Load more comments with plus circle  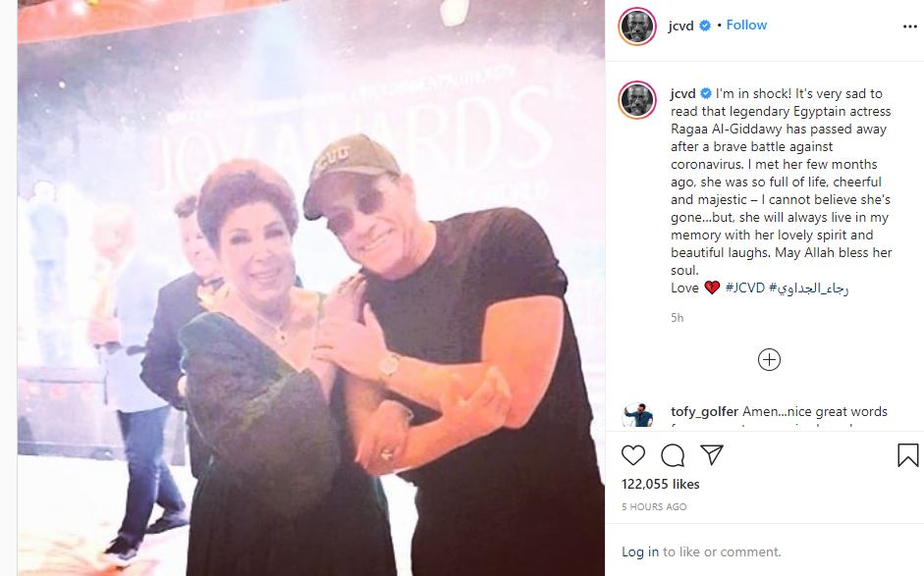point(769,360)
